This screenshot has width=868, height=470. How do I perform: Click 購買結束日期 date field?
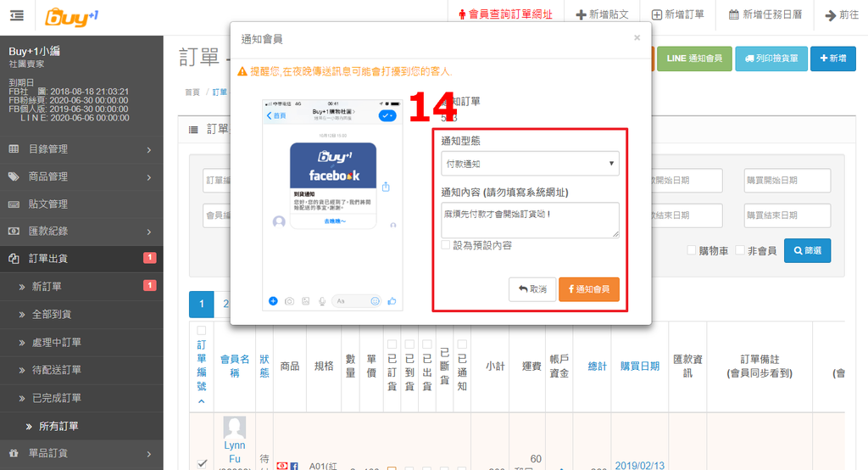[x=787, y=215]
